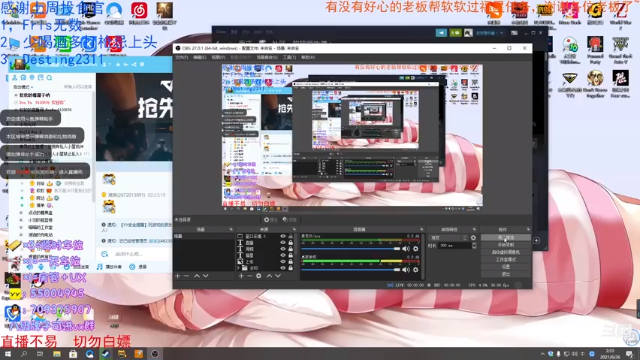Open the Help menu in OBS
The width and height of the screenshot is (640, 360).
pos(308,58)
